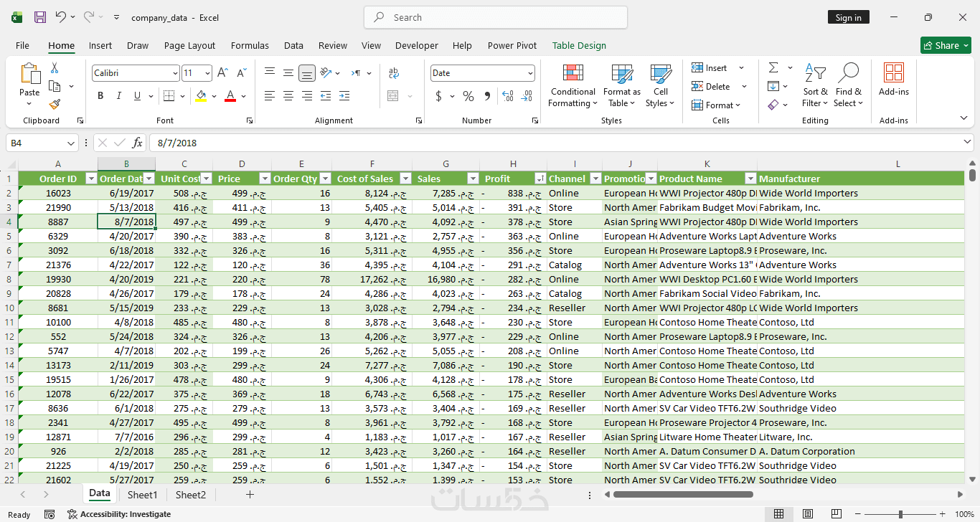The height and width of the screenshot is (522, 980).
Task: Increase font size with the larger A icon
Action: 223,73
